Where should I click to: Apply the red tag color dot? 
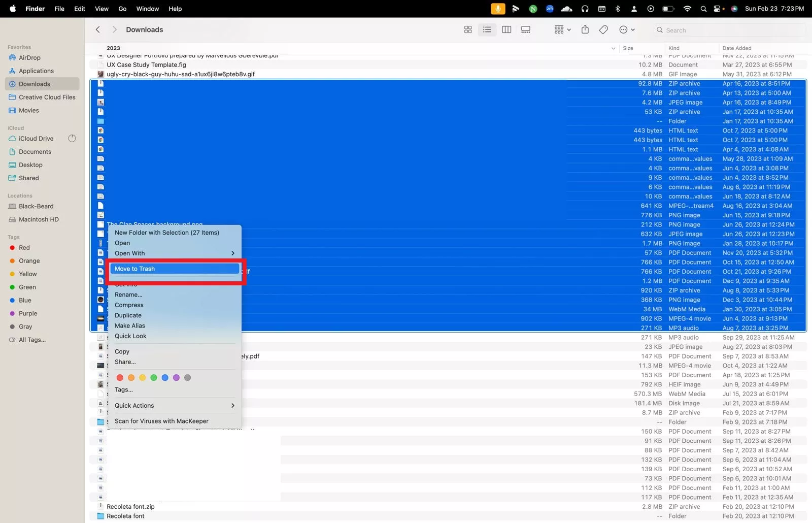point(120,378)
